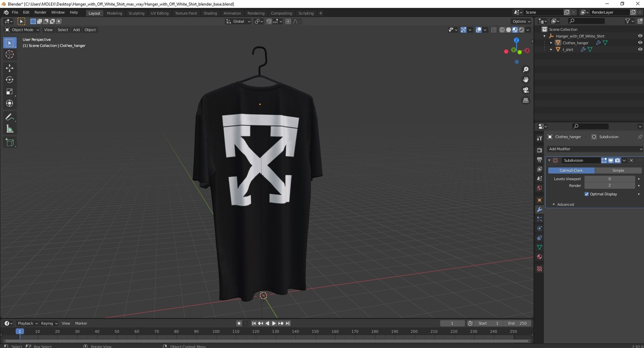Select the Rotate tool

click(x=9, y=80)
